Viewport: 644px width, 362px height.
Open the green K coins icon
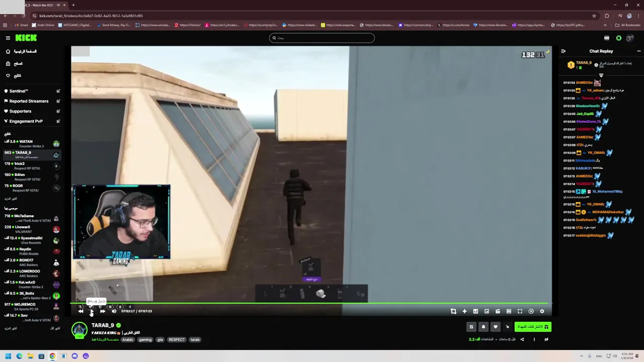pos(619,38)
